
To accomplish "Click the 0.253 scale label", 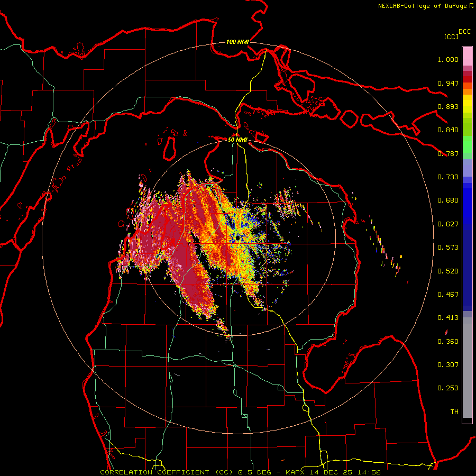I will point(448,388).
